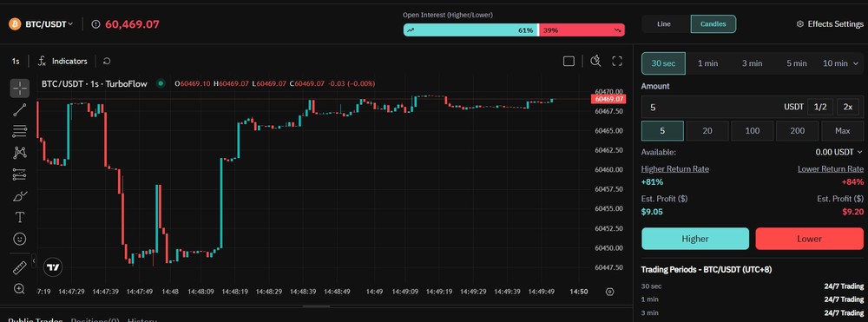The height and width of the screenshot is (322, 868).
Task: Select the crosshair cursor tool
Action: (20, 88)
